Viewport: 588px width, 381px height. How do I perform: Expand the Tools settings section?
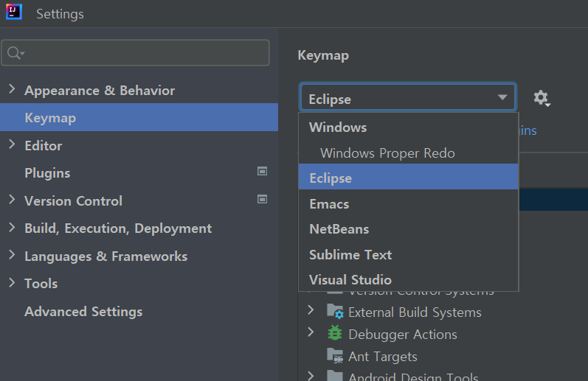pos(12,282)
